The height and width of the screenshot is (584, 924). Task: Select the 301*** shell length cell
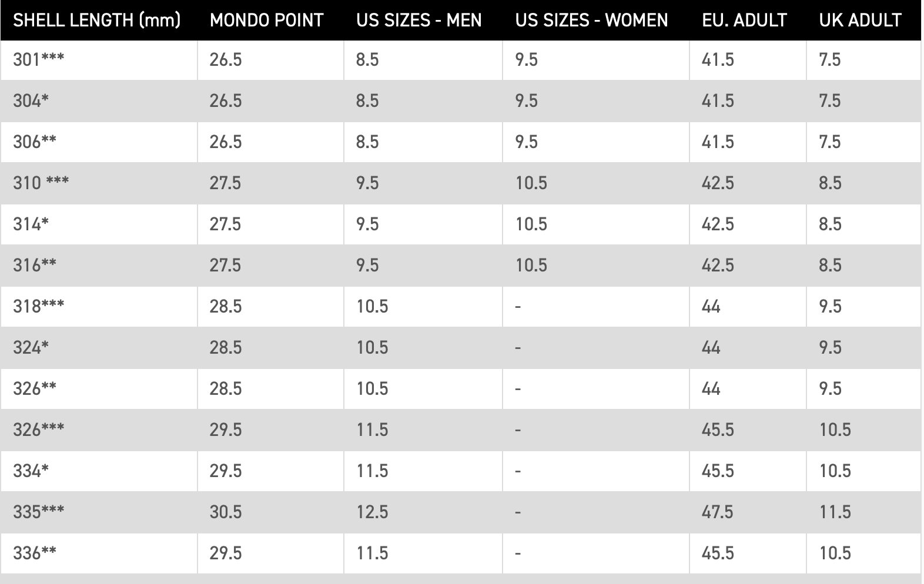99,60
